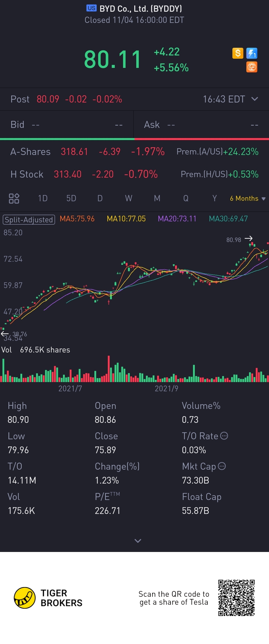Tap the Mkt Cap 73.30B value
This screenshot has width=269, height=644.
pos(196,480)
